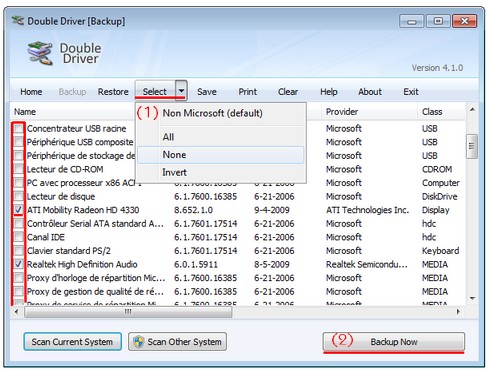Open About from the toolbar
Viewport: 488px width, 370px height.
tap(370, 92)
